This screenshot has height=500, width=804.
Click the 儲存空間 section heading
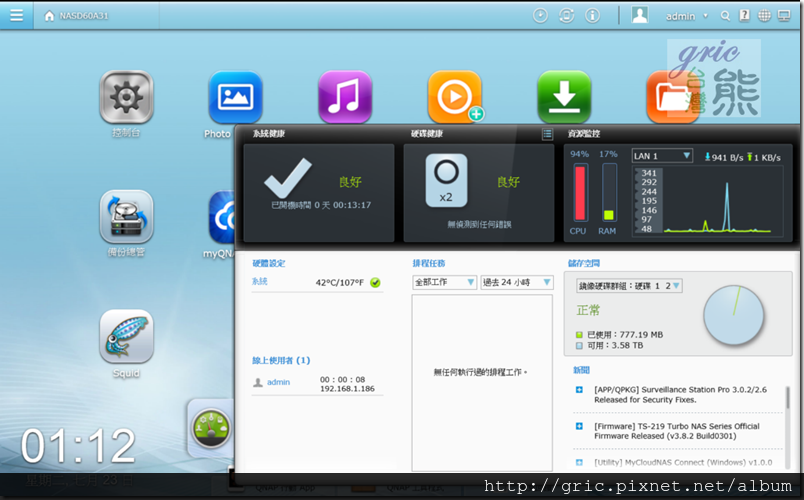click(584, 263)
